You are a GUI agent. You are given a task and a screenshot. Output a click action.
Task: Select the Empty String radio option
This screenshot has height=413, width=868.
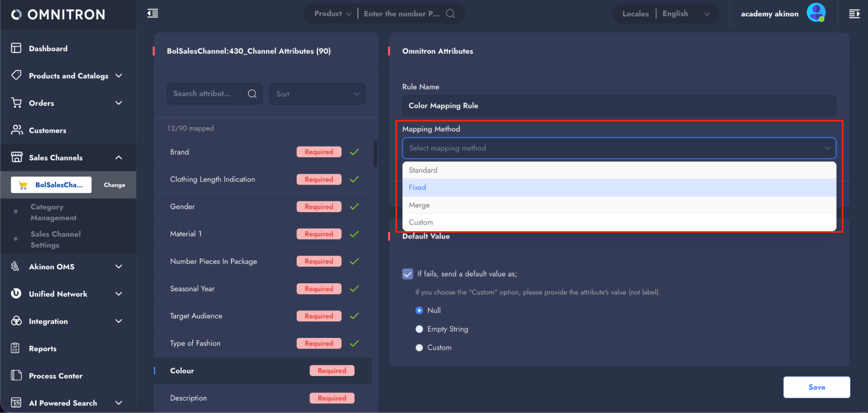[x=419, y=329]
